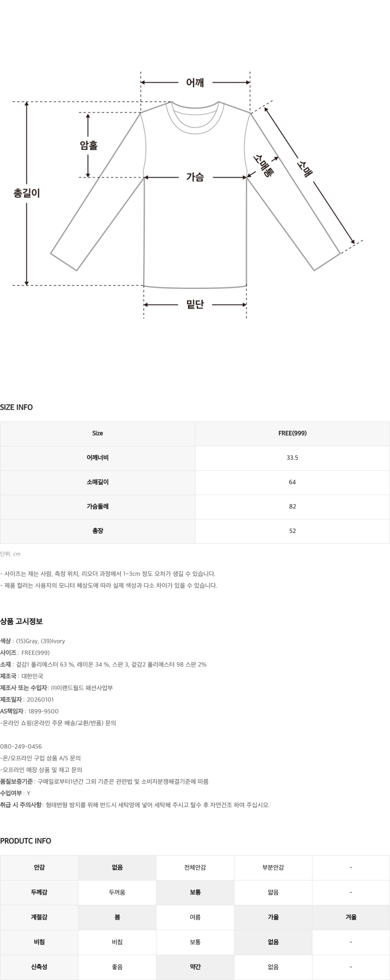Select the FREE(999) size column header
Viewport: 390px width, 980px height.
pyautogui.click(x=292, y=433)
